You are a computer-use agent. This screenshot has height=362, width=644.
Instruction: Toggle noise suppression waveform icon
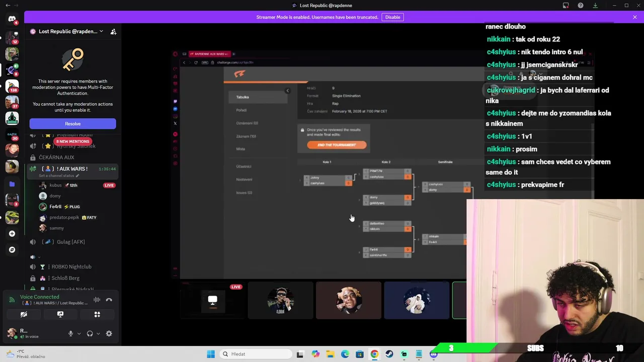coord(97,300)
